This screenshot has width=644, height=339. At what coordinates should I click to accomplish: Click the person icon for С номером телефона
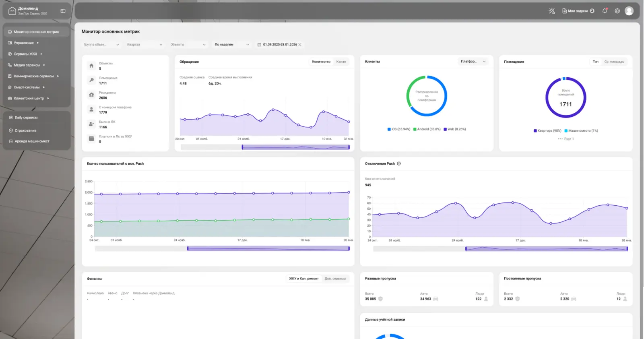coord(91,110)
